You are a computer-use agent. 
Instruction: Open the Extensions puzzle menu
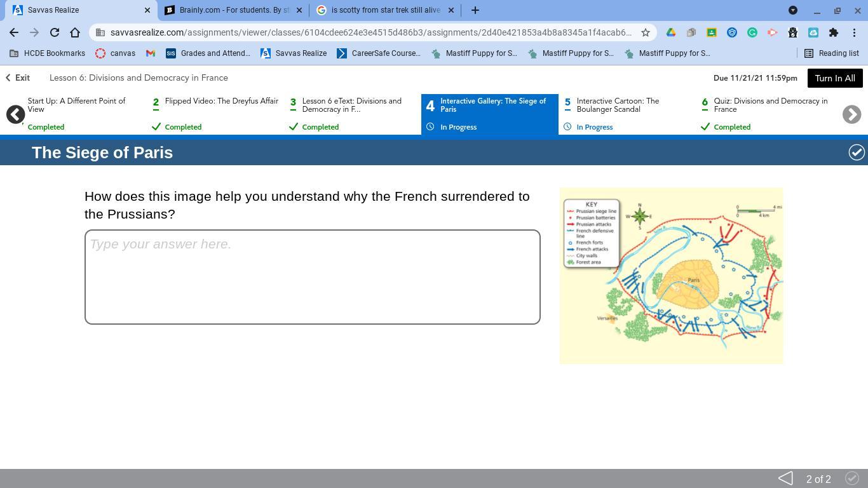pyautogui.click(x=834, y=32)
